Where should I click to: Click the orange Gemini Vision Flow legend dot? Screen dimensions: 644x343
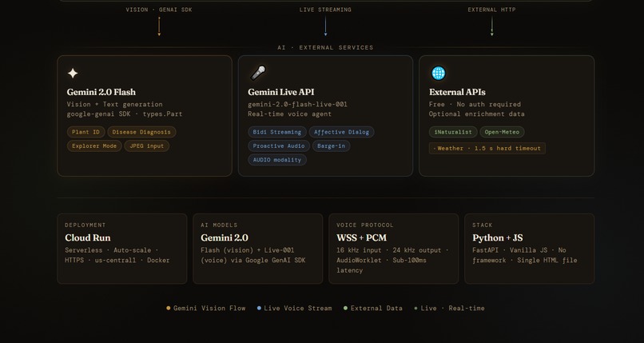pyautogui.click(x=169, y=308)
